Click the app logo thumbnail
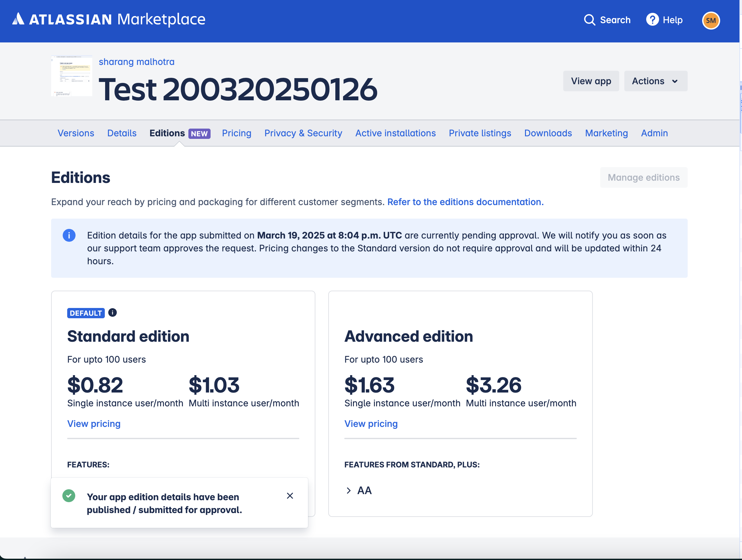The width and height of the screenshot is (742, 560). click(x=71, y=76)
